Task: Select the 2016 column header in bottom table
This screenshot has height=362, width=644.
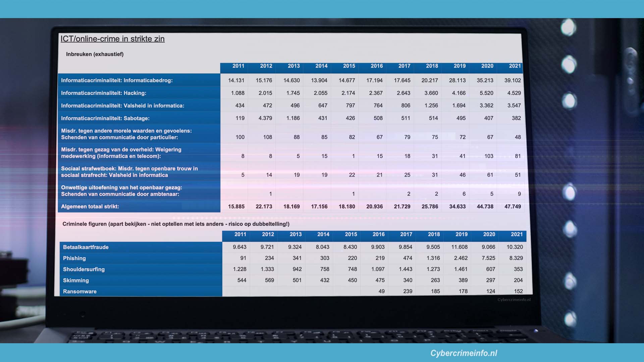Action: 378,235
